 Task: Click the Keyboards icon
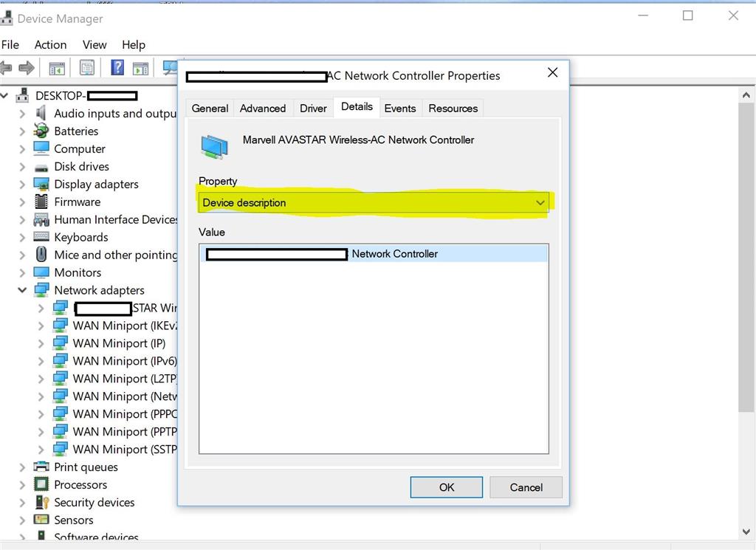point(41,237)
